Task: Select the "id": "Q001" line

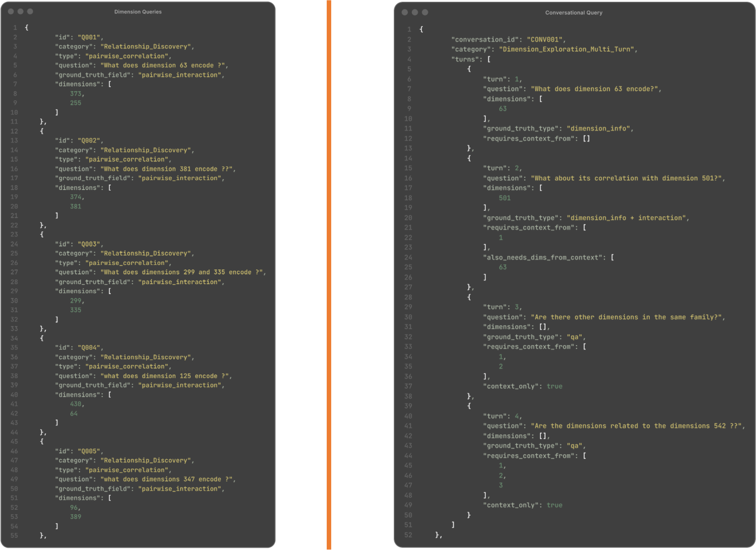Action: [x=79, y=37]
